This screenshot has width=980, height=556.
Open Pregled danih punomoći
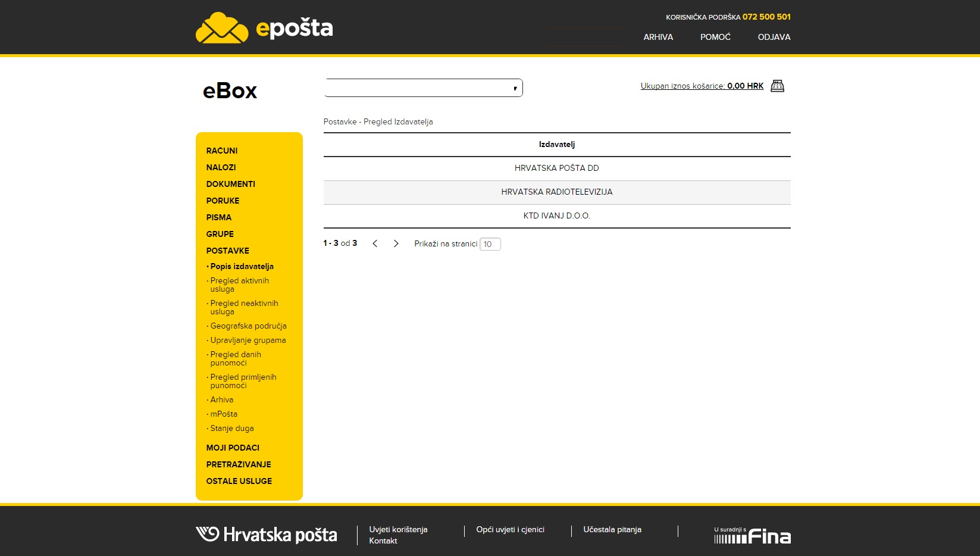[236, 358]
